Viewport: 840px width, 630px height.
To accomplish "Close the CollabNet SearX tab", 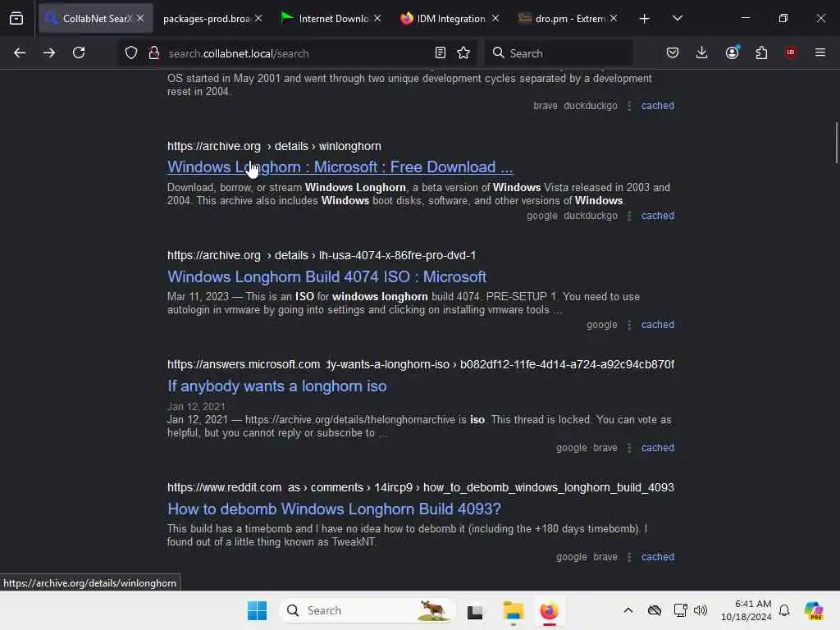I will click(140, 18).
